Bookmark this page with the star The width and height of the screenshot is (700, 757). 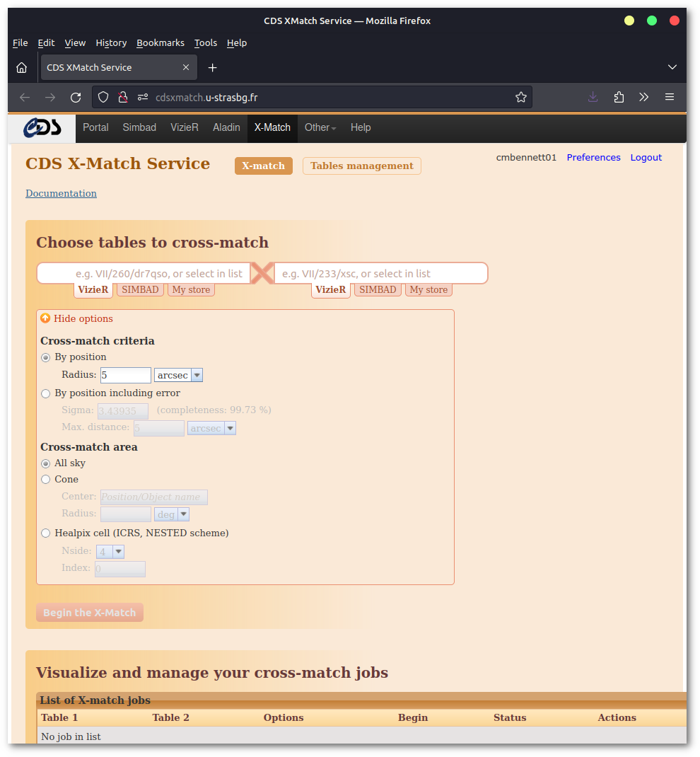[520, 98]
